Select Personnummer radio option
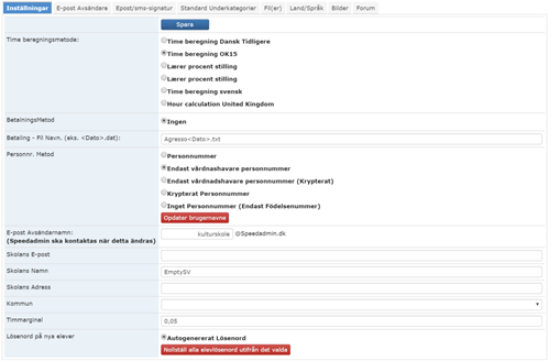The width and height of the screenshot is (553, 364). pyautogui.click(x=164, y=155)
